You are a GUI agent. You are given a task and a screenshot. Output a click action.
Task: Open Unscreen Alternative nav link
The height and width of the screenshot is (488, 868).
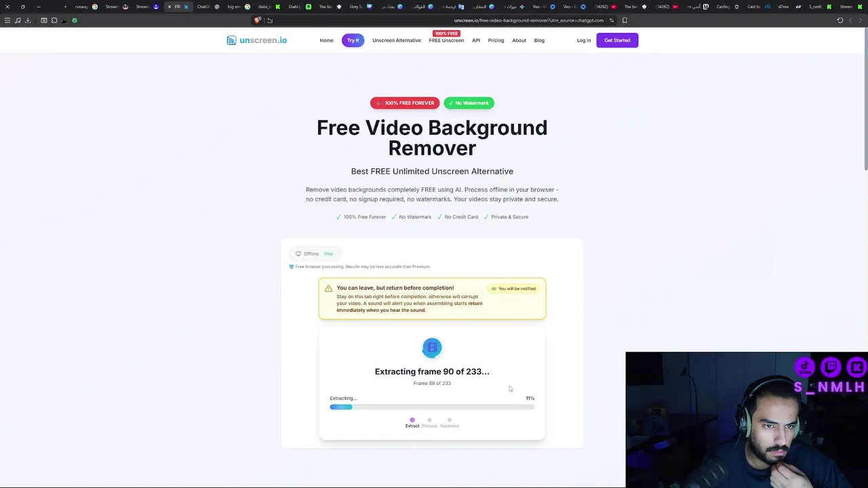point(397,40)
